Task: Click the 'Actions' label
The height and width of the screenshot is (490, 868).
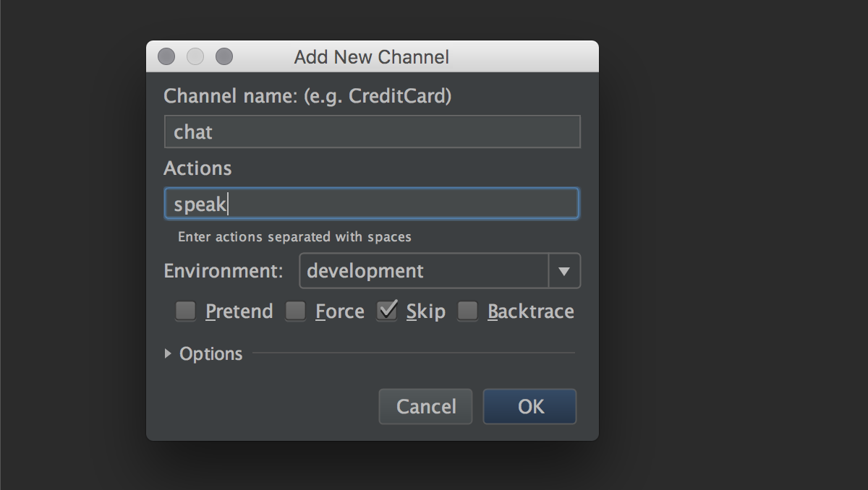Action: (x=197, y=168)
